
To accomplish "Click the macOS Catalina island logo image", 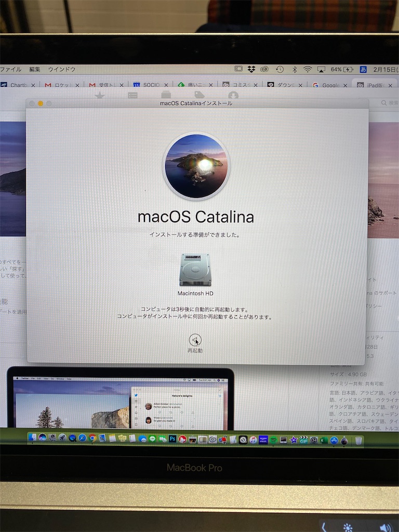I will (x=196, y=166).
